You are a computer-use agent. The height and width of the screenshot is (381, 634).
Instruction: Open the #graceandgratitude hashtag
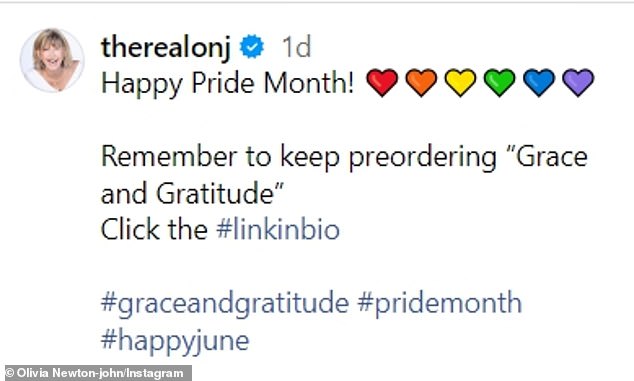224,304
